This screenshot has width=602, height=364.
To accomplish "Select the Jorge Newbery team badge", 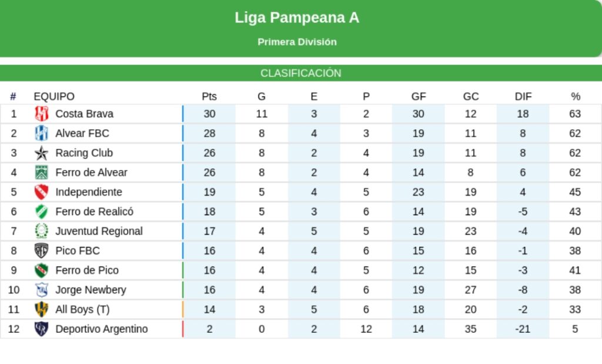I will tap(42, 290).
